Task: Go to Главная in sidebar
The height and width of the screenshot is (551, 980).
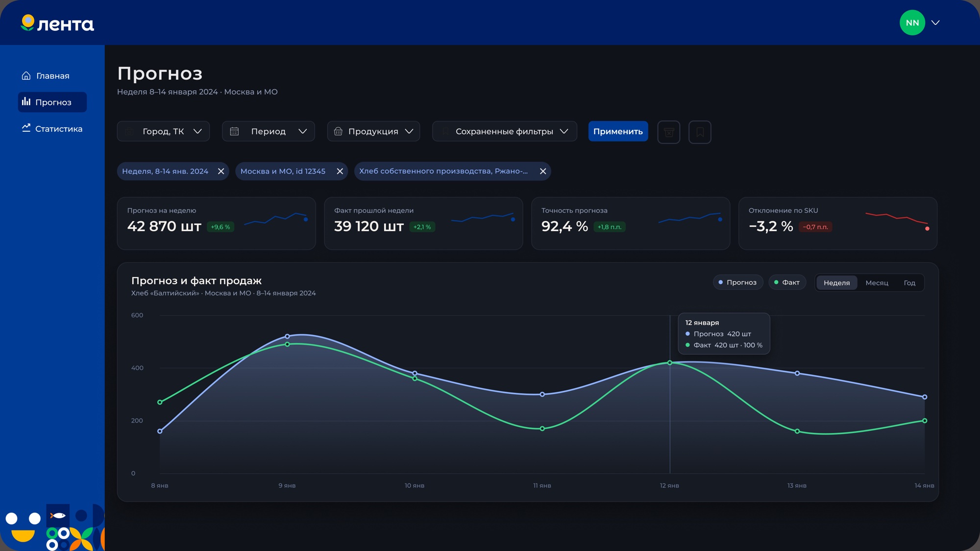Action: click(x=46, y=76)
